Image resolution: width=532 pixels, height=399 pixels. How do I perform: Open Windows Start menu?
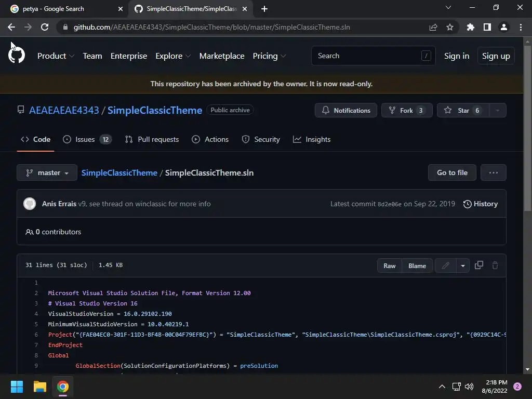click(x=17, y=387)
